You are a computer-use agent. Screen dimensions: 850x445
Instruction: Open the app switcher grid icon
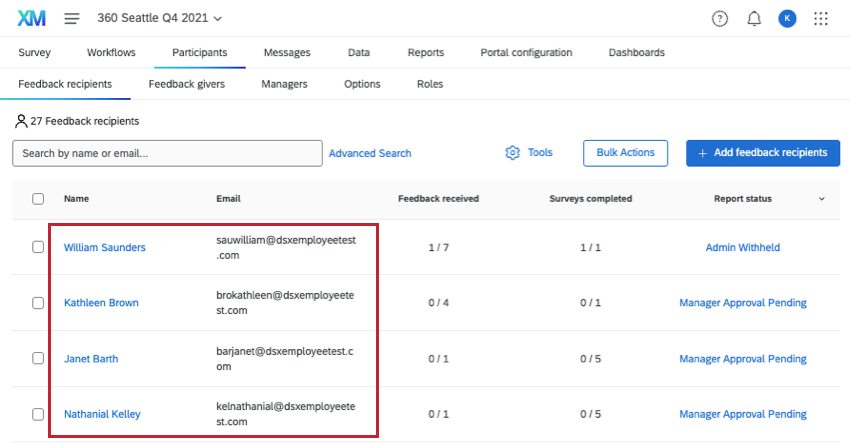point(821,19)
